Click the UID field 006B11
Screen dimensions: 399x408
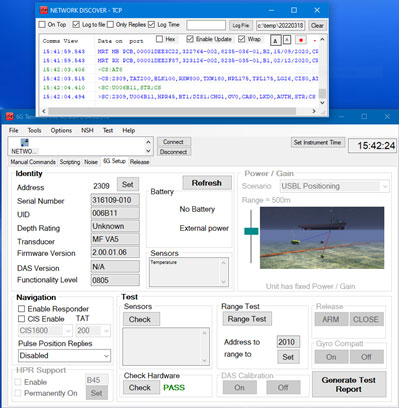(x=115, y=213)
